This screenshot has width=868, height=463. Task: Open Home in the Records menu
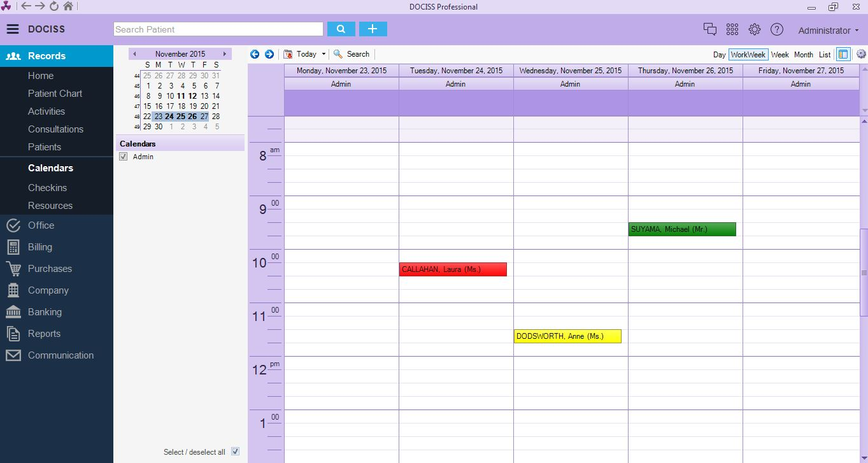[41, 76]
